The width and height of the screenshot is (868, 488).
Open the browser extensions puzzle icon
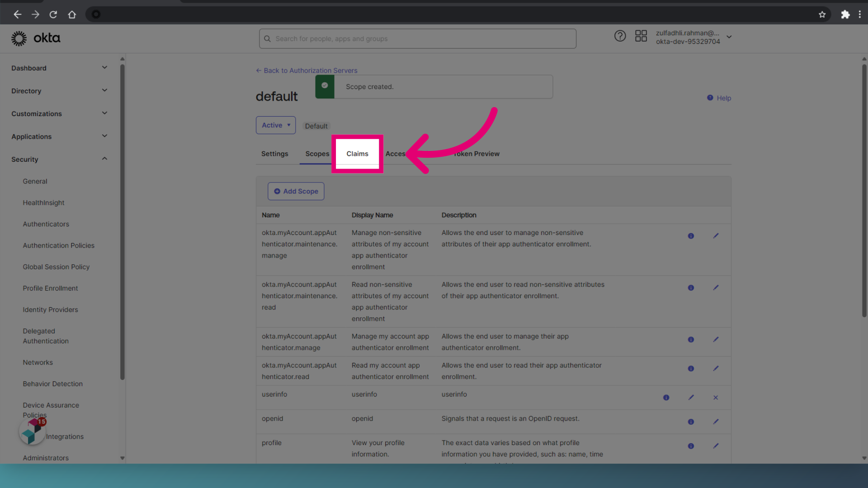point(845,14)
